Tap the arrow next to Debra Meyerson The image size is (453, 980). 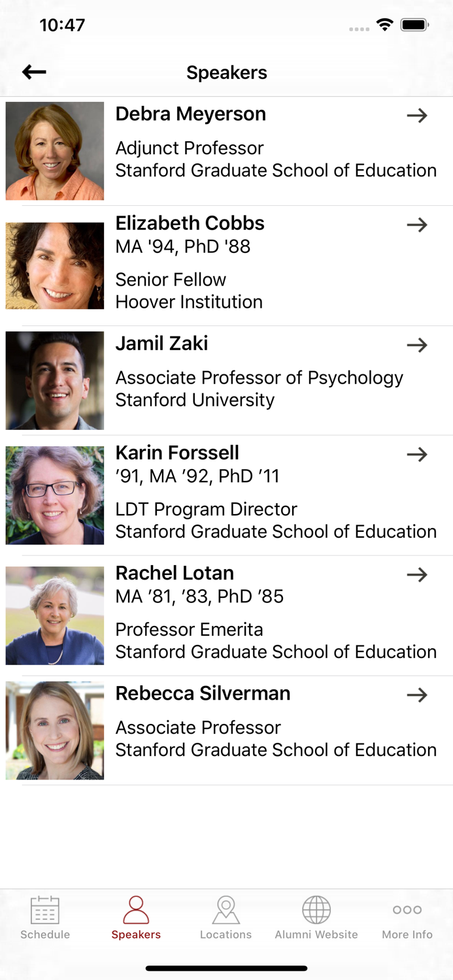click(417, 116)
